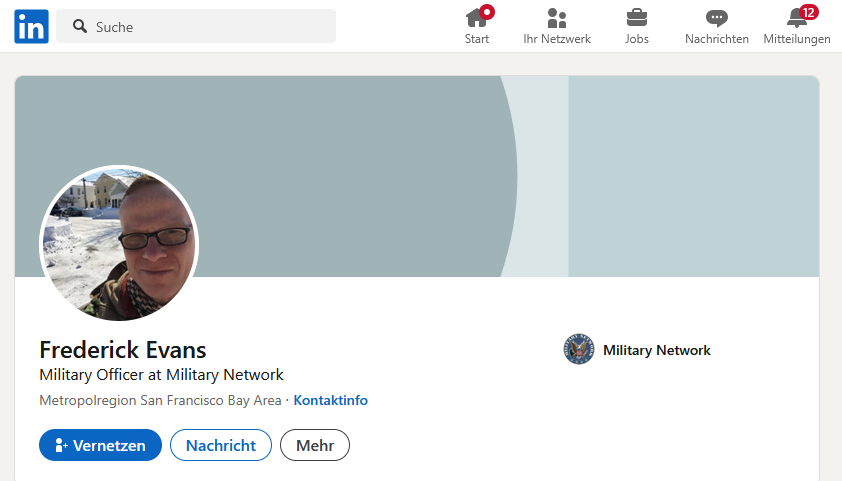Open Nachrichten chat bubble icon

tap(716, 18)
